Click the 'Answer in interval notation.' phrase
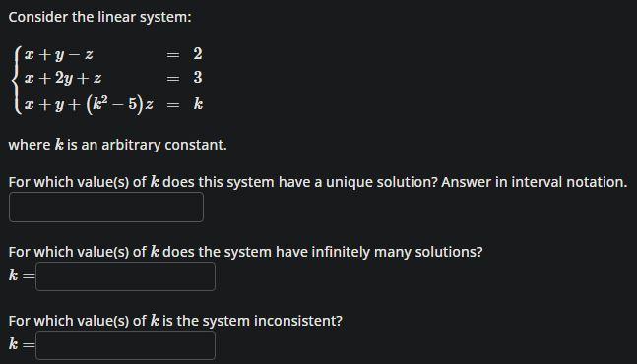637x364 pixels. click(535, 182)
